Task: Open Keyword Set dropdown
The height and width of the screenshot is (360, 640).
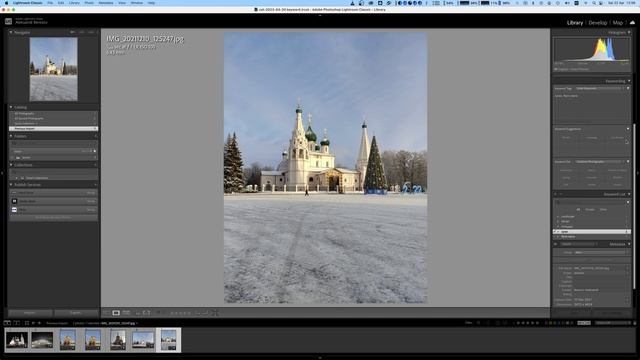Action: pyautogui.click(x=600, y=162)
